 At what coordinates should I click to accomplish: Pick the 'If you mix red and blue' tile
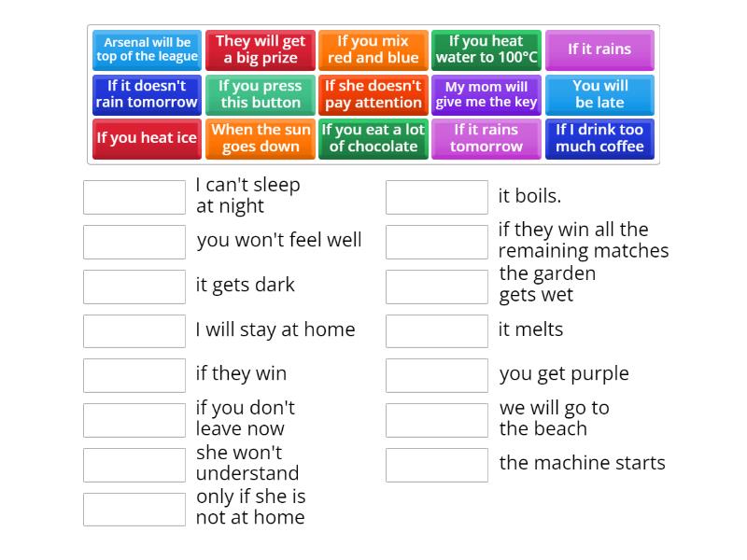coord(373,50)
